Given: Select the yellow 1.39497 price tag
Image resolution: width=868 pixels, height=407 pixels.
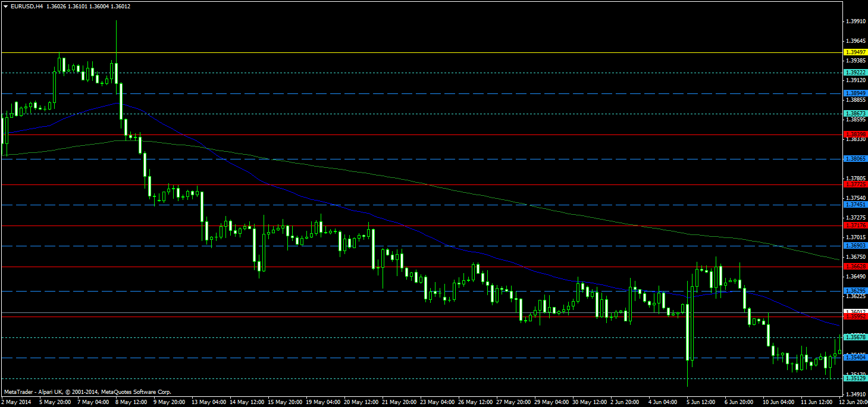Looking at the screenshot, I should [856, 53].
